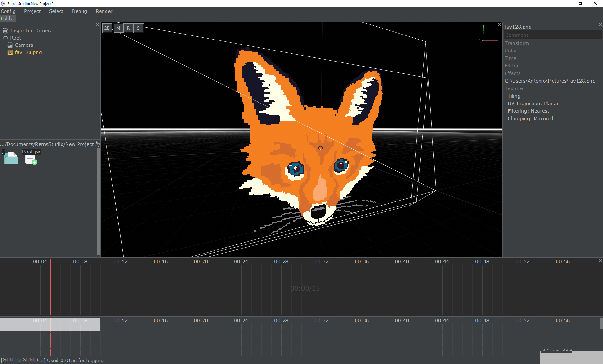Toggle the R rotate mode button

(128, 28)
